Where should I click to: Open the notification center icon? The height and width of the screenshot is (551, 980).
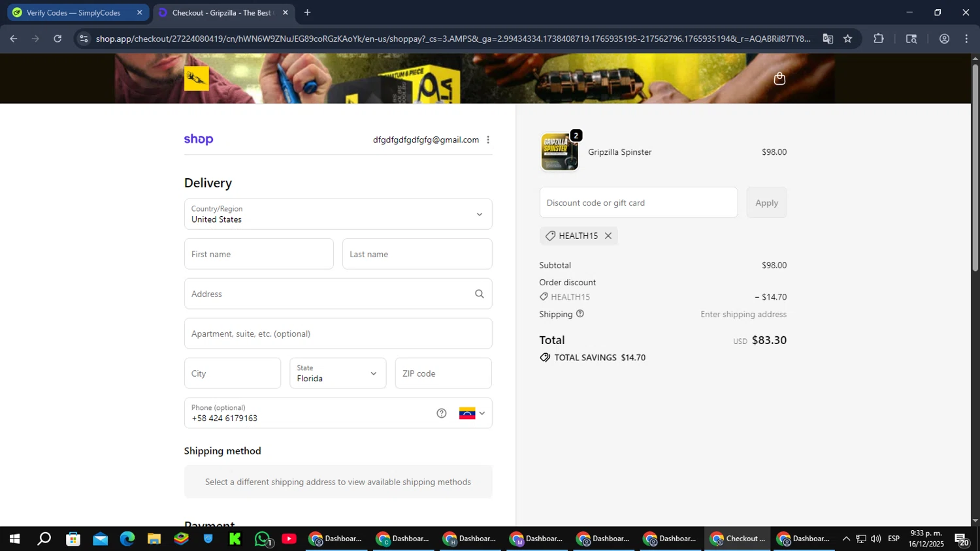pyautogui.click(x=962, y=539)
